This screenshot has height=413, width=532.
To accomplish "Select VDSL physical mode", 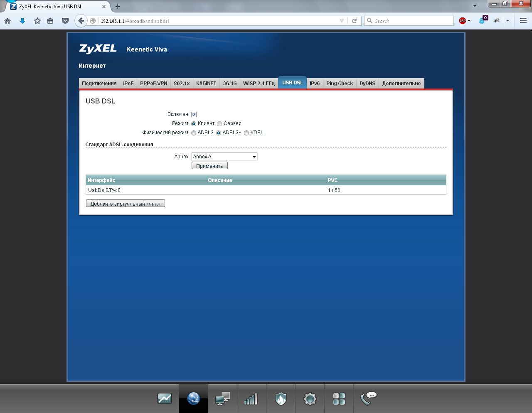I will 246,133.
